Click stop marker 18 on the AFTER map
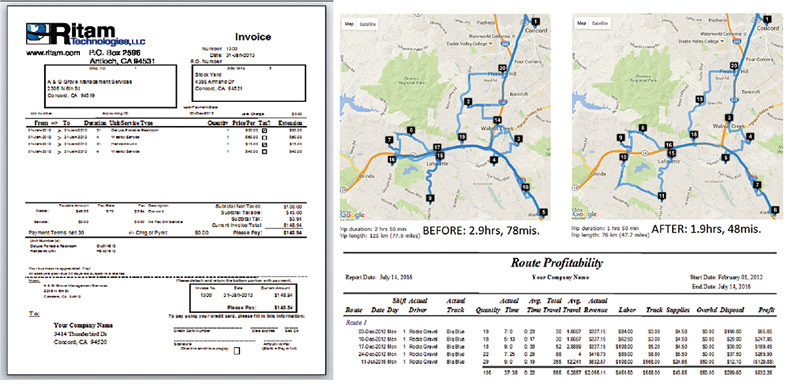800x389 pixels. (693, 134)
